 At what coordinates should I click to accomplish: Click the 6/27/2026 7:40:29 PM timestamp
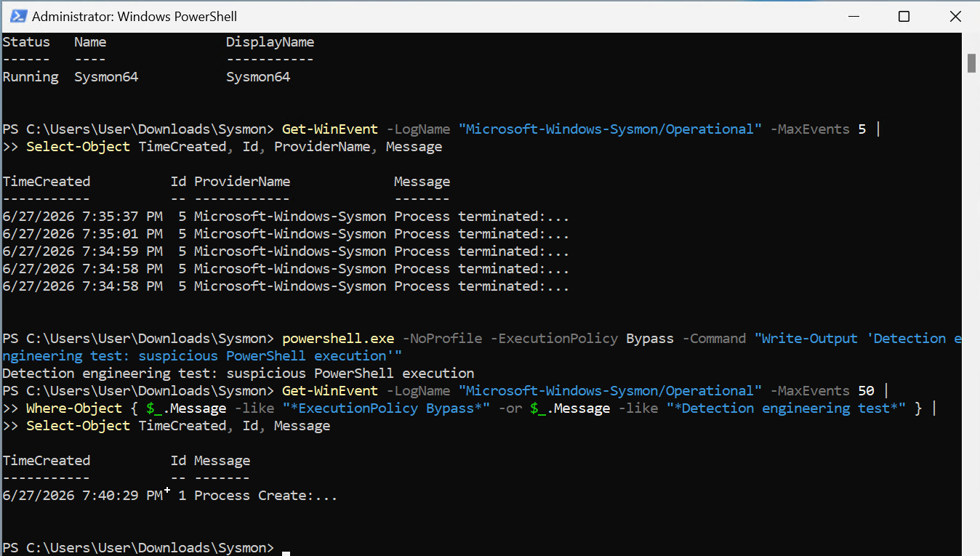82,496
